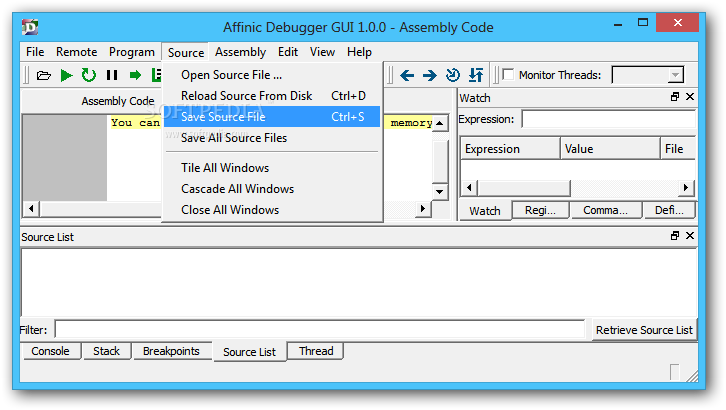Viewport: 726px width, 410px height.
Task: Click the open file folder toolbar icon
Action: 44,75
